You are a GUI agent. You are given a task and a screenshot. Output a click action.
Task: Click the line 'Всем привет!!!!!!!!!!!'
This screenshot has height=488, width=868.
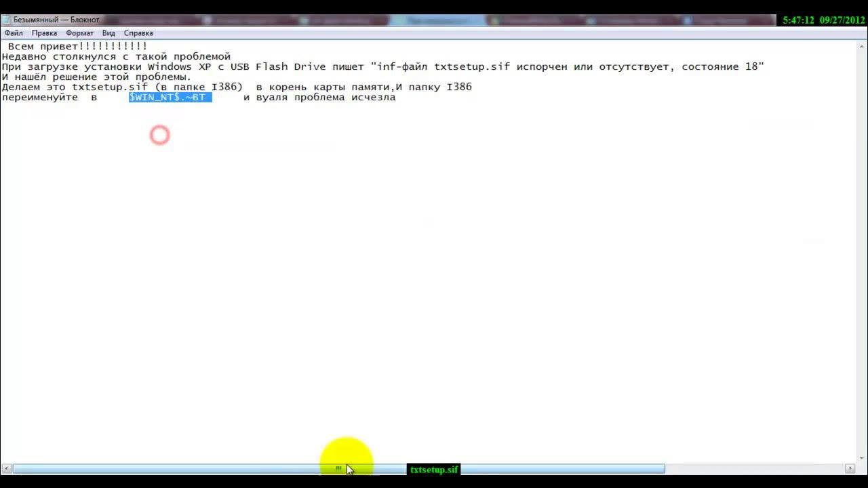77,46
